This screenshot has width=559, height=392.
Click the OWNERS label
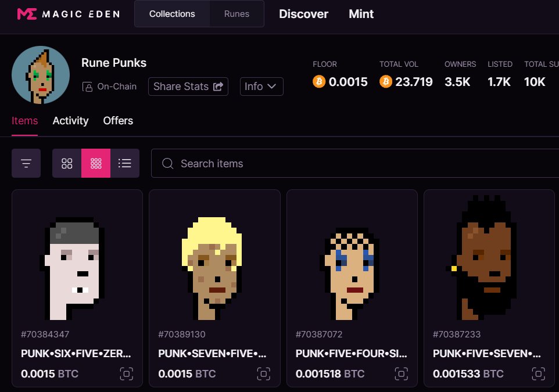tap(460, 64)
